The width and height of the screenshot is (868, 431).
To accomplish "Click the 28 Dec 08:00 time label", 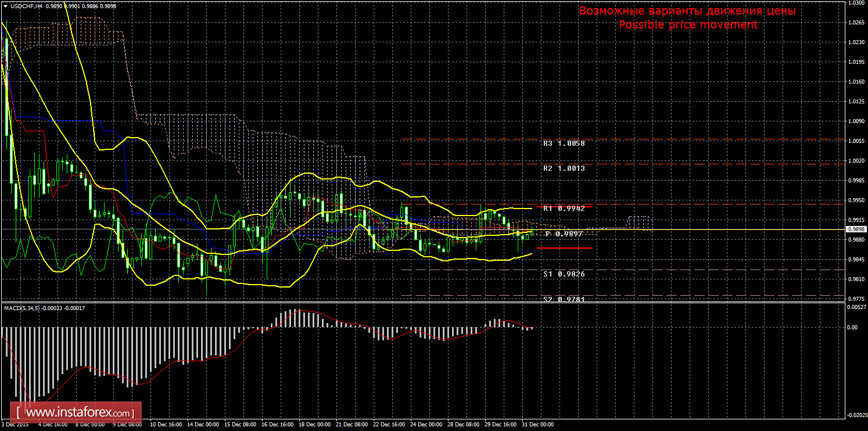I will pos(463,425).
